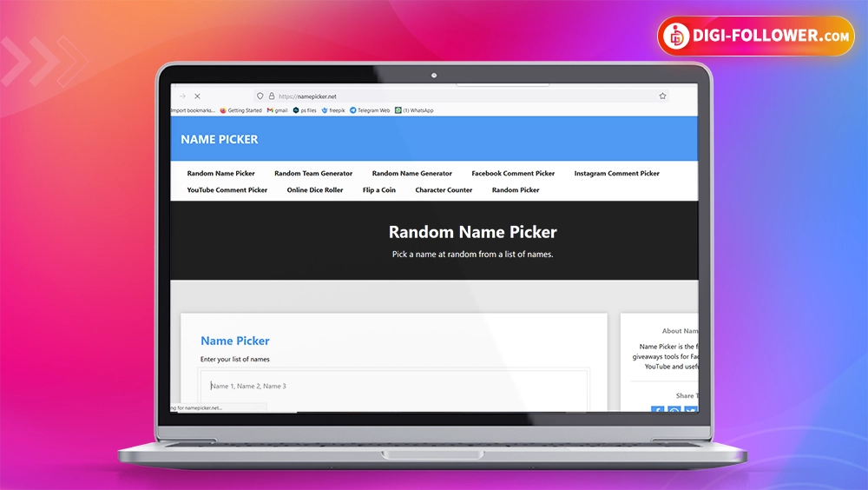Image resolution: width=868 pixels, height=490 pixels.
Task: Click the browser forward arrow icon
Action: [x=182, y=96]
